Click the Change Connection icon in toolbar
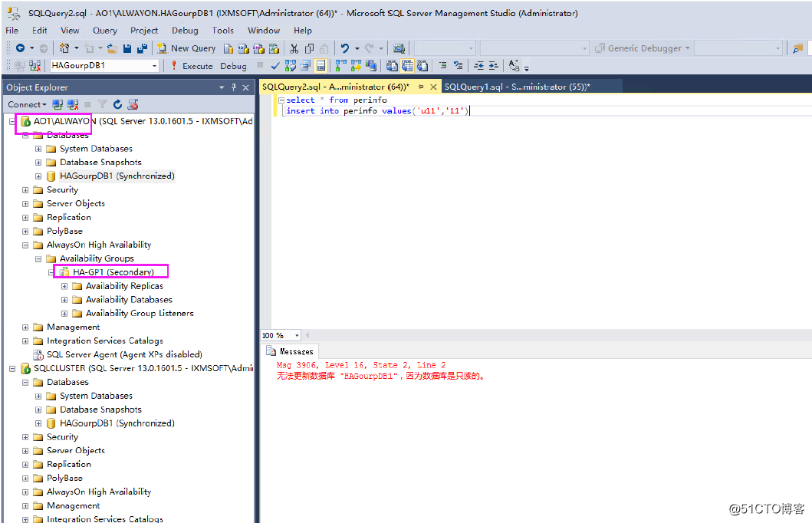812x523 pixels. coord(35,66)
